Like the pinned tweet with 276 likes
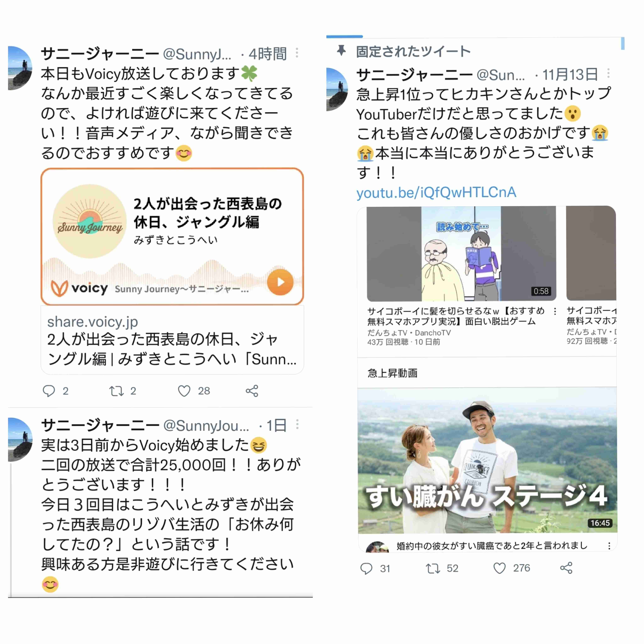Screen dimensions: 644x644 pos(499,568)
